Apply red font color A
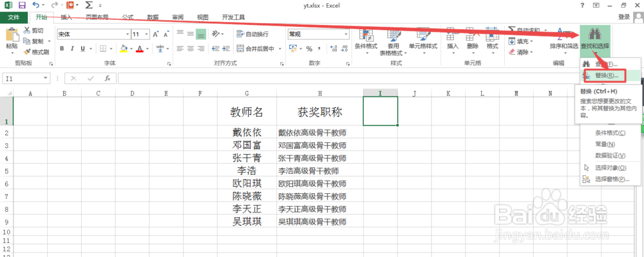 point(140,48)
